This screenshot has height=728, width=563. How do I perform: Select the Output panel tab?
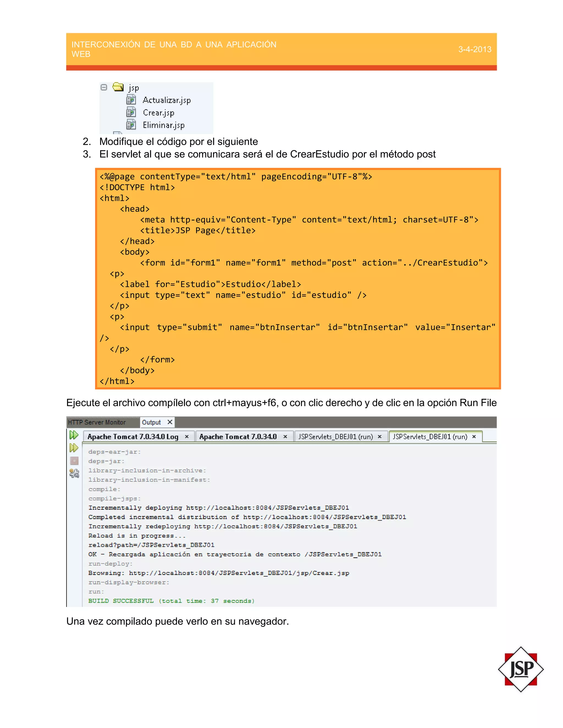pos(151,422)
